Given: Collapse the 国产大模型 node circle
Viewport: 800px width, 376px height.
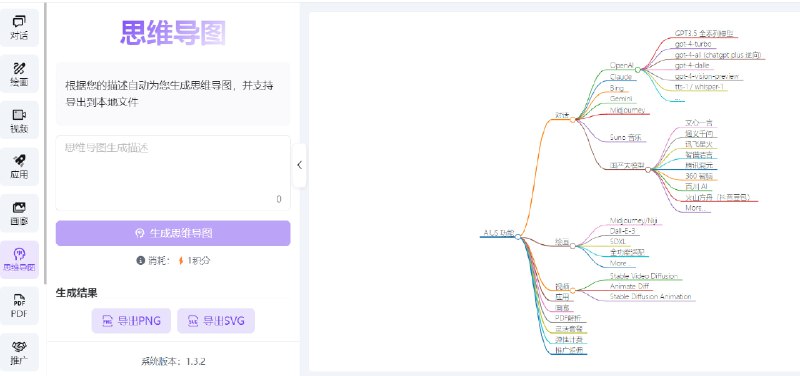Looking at the screenshot, I should 648,169.
